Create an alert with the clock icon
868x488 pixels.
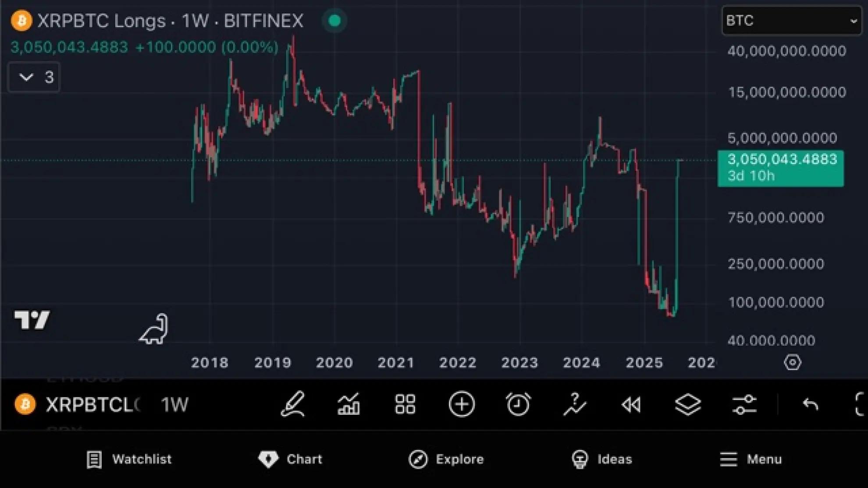tap(518, 404)
